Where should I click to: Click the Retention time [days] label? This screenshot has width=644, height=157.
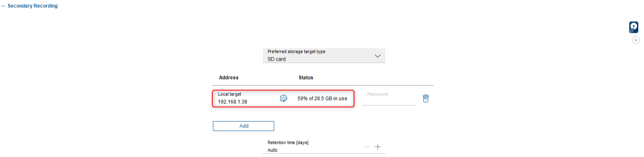(x=288, y=143)
